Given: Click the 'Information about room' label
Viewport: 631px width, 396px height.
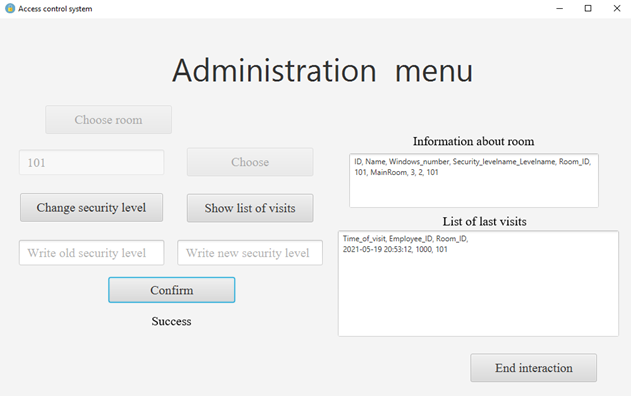Looking at the screenshot, I should (x=474, y=141).
